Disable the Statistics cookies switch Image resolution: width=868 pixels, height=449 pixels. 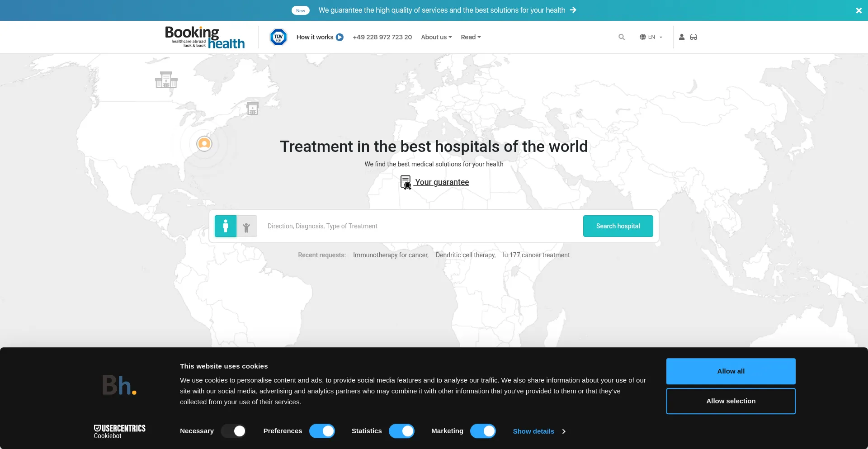pos(401,431)
